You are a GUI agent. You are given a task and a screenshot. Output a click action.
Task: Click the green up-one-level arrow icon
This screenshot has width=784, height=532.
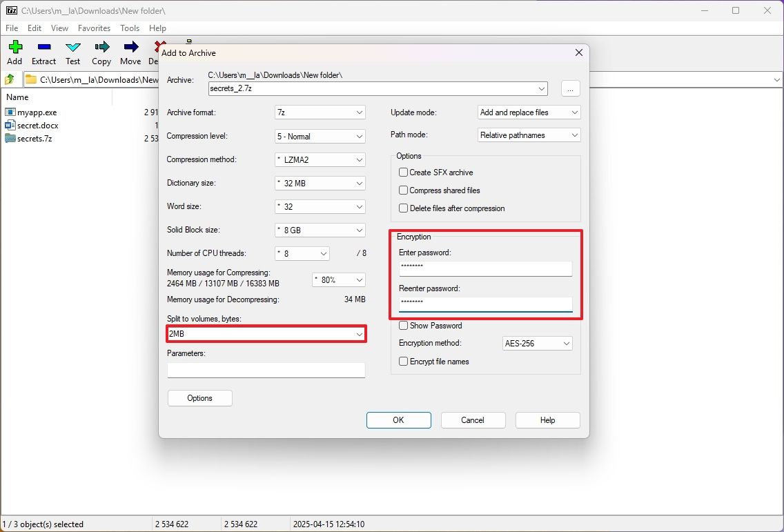[9, 79]
